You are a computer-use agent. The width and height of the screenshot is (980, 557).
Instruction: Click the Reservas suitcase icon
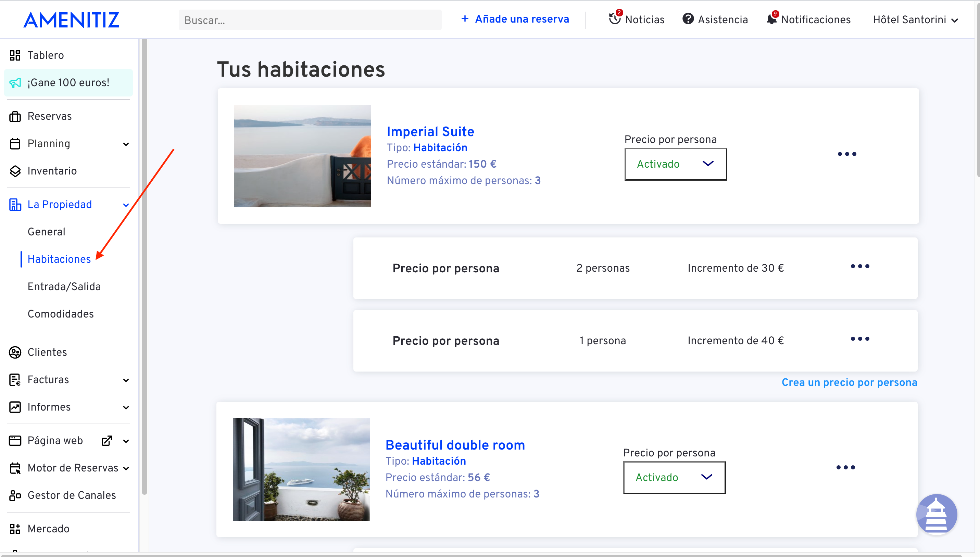[15, 116]
